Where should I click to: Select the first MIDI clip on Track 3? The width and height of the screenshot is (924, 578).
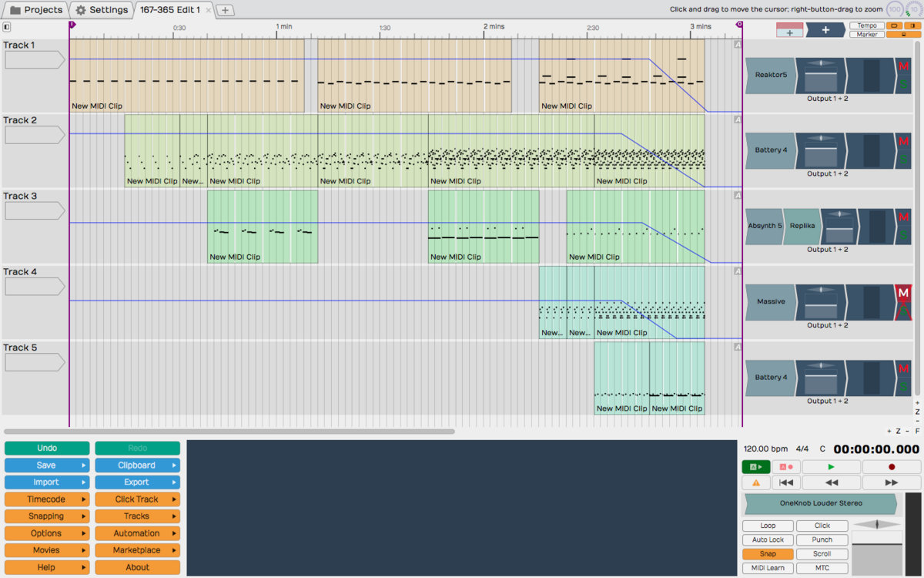(x=262, y=227)
